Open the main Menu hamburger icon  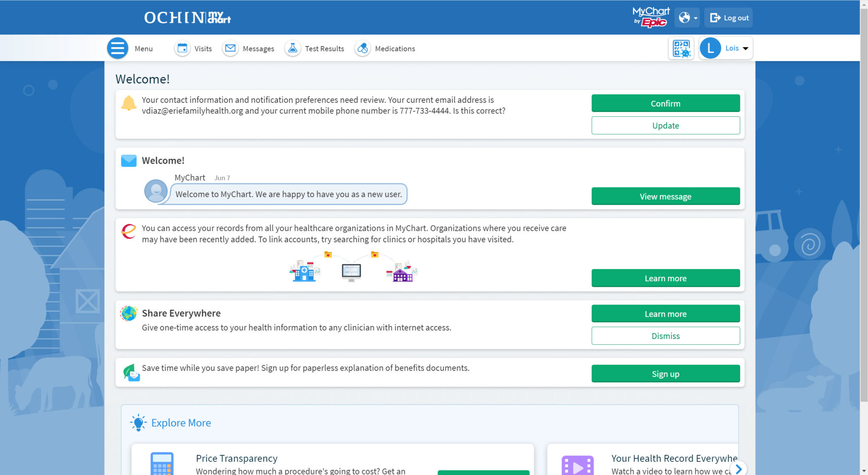click(117, 48)
